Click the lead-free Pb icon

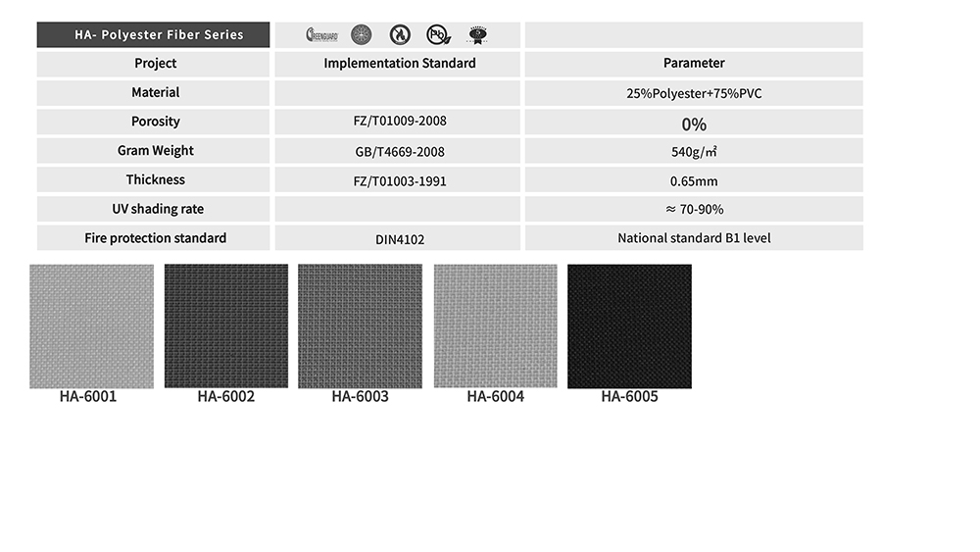(x=438, y=35)
